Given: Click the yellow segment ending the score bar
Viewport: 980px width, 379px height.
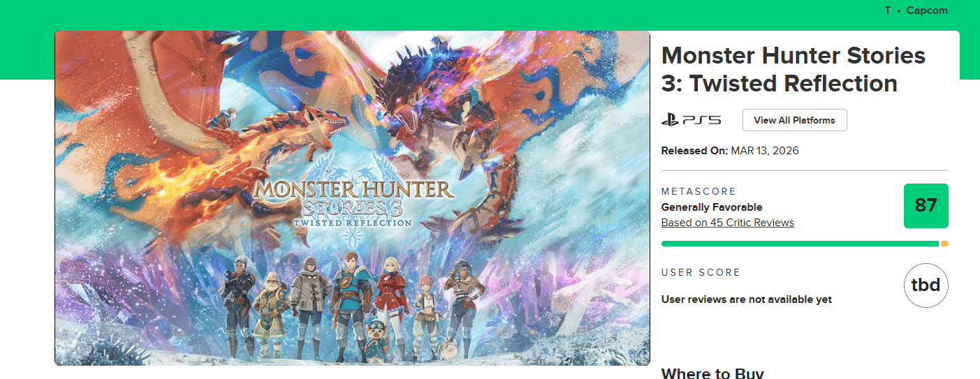Looking at the screenshot, I should pos(944,244).
